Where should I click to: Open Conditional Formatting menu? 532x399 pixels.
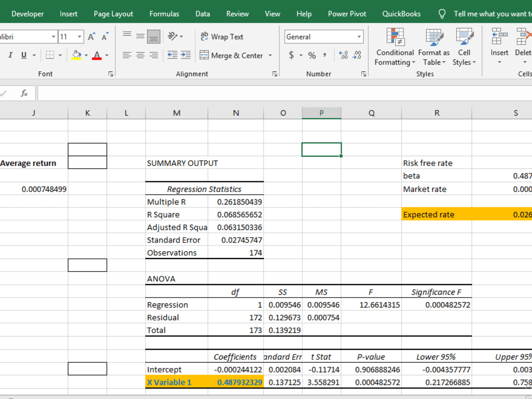point(395,47)
